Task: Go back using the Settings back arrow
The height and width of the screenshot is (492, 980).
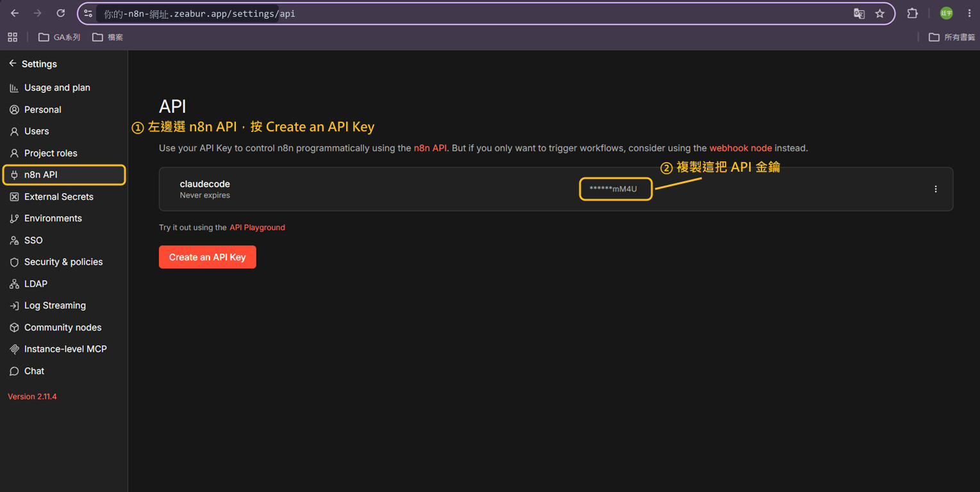Action: [x=13, y=63]
